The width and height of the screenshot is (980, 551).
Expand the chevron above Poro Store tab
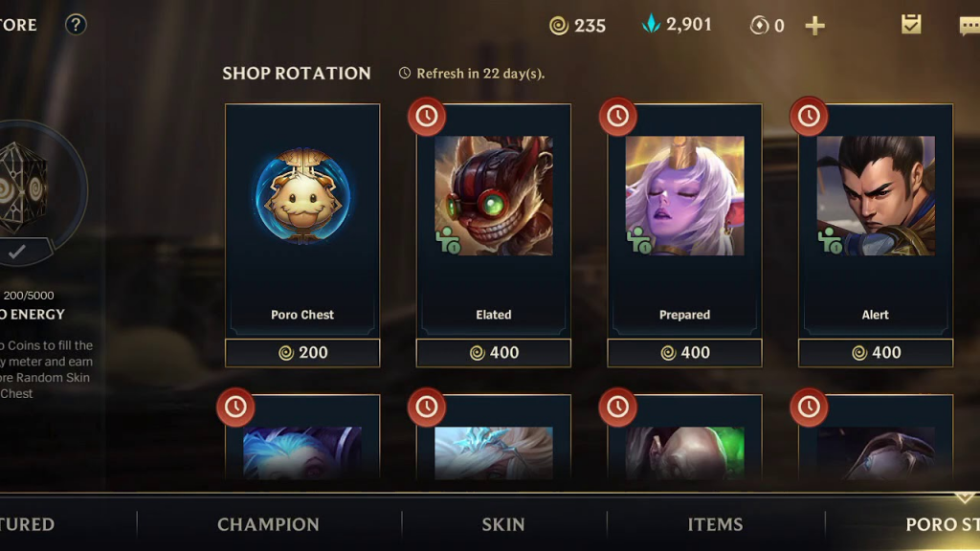click(965, 497)
